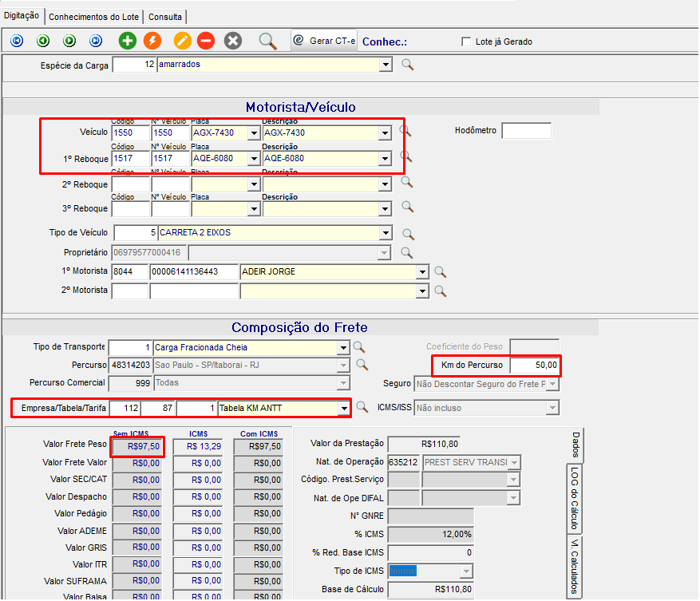This screenshot has width=700, height=601.
Task: Click the orange lightning bolt icon
Action: pos(152,40)
